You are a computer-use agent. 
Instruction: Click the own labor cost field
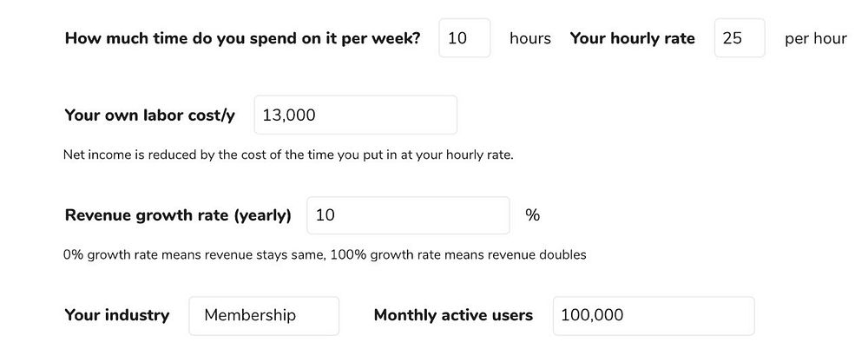click(x=355, y=115)
